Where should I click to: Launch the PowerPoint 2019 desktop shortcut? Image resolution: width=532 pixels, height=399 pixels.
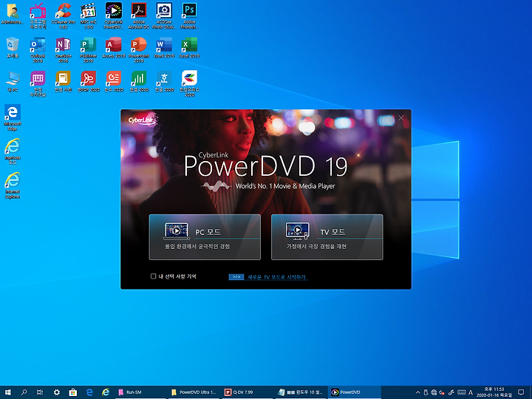[139, 50]
